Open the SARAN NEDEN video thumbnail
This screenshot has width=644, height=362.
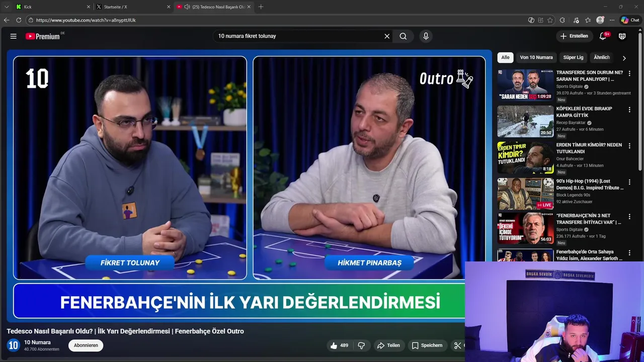[x=525, y=85]
